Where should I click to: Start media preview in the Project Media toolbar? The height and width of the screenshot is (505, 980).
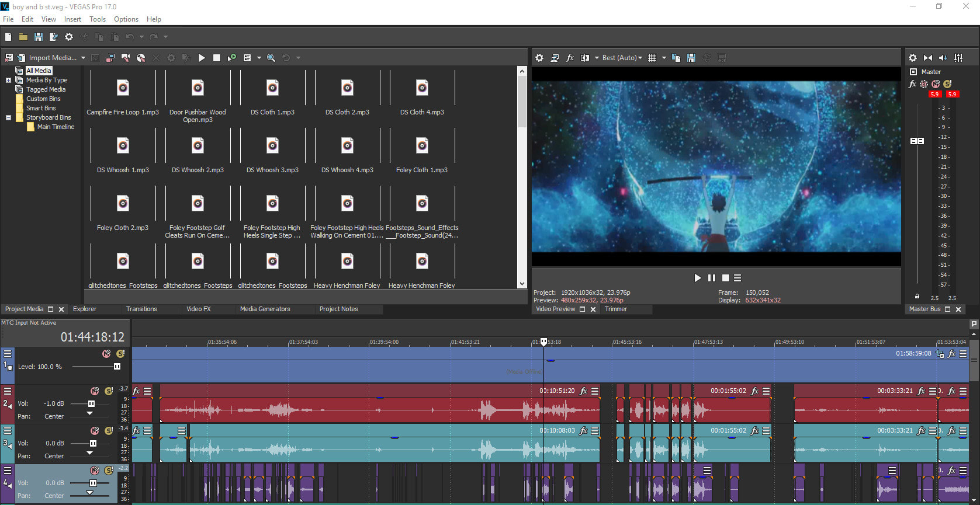202,58
